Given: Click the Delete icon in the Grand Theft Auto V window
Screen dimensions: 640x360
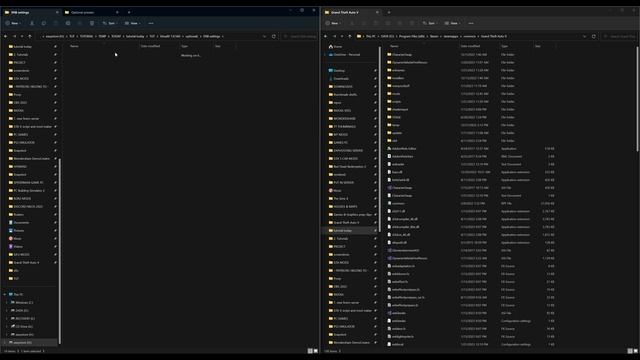Looking at the screenshot, I should (x=412, y=23).
